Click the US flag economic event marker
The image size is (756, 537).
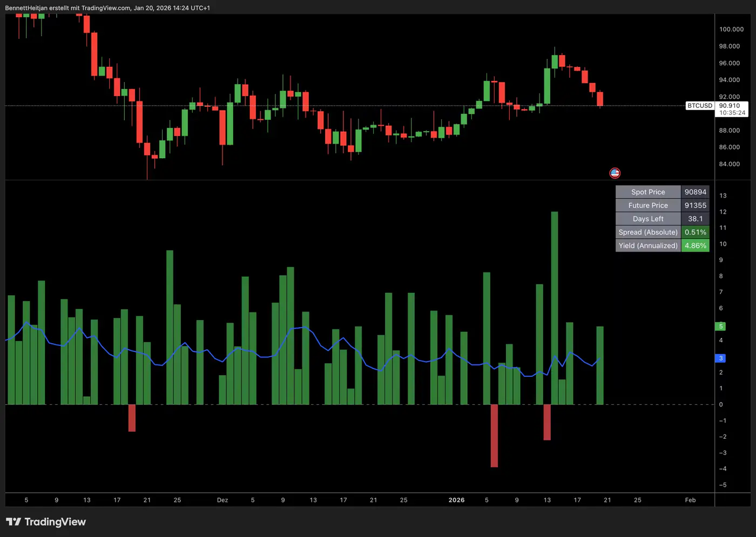[615, 173]
